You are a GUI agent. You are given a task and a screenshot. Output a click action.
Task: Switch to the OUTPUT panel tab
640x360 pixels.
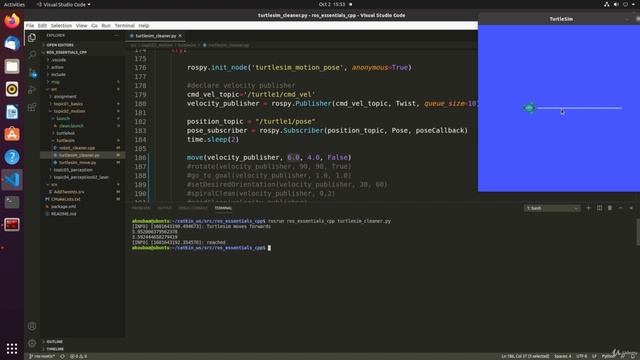[x=164, y=208]
